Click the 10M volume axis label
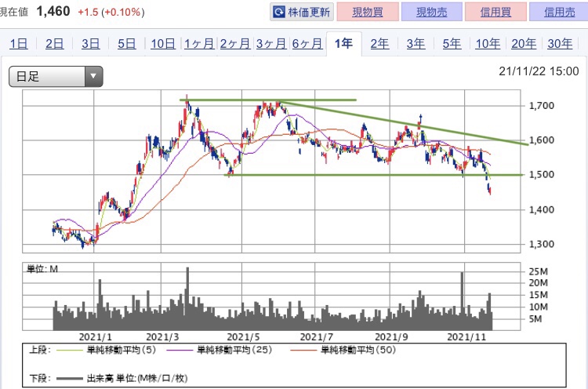588x389 pixels. click(538, 307)
